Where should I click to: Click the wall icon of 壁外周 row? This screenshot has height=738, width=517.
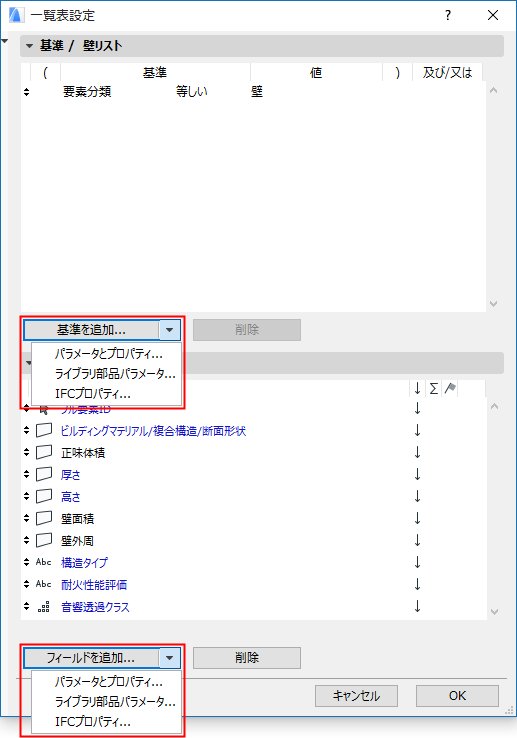pyautogui.click(x=44, y=540)
